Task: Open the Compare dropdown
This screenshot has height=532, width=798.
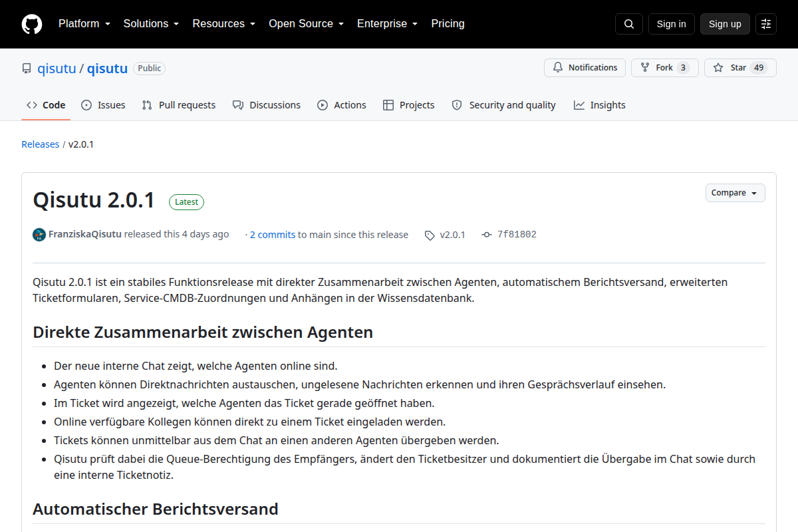Action: [x=735, y=193]
